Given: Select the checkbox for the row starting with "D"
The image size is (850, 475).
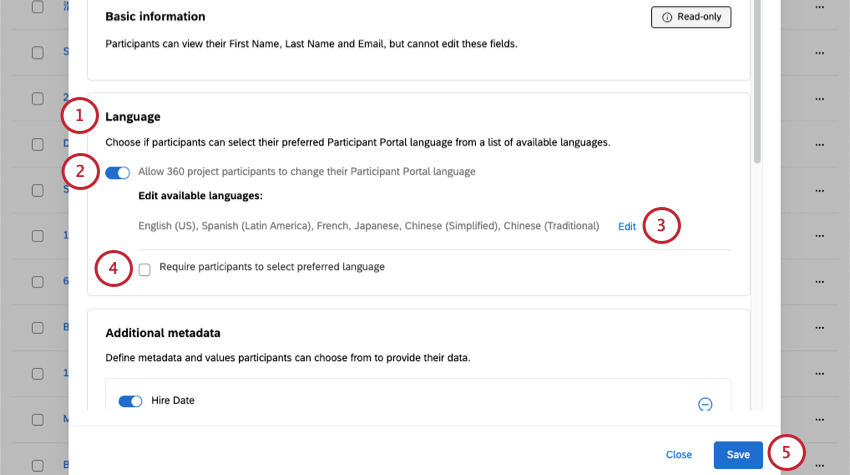Looking at the screenshot, I should [x=38, y=144].
